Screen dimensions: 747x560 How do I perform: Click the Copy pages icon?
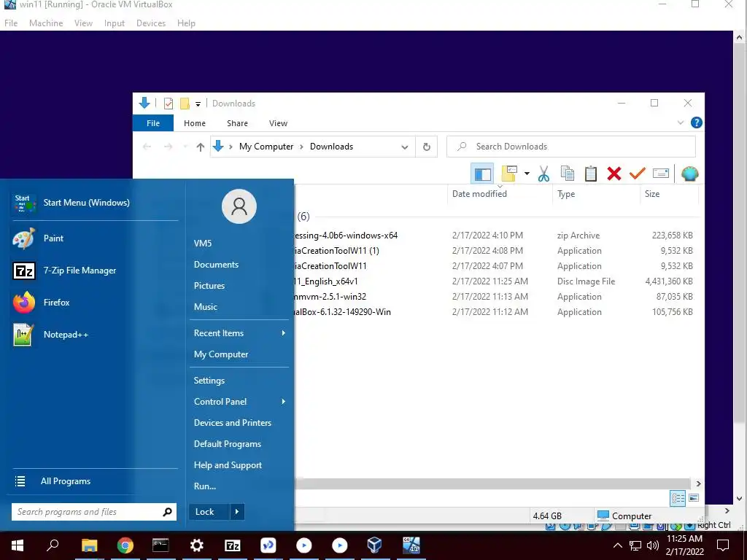[x=568, y=174]
